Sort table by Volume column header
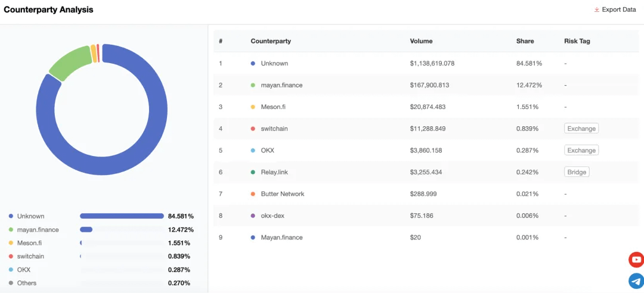Screen dimensions: 644x293 click(x=421, y=41)
